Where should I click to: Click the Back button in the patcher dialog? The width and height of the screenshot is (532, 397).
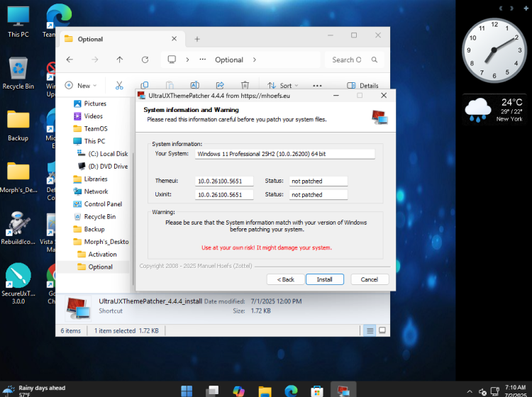pos(285,279)
